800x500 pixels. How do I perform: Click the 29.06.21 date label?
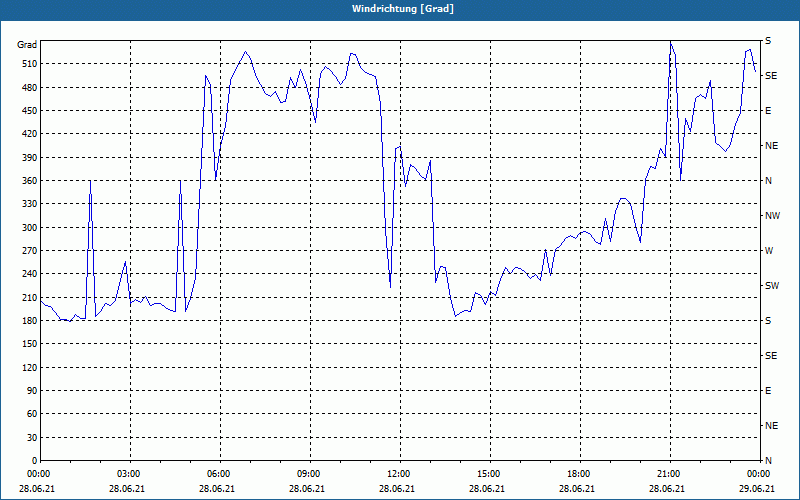pos(757,489)
